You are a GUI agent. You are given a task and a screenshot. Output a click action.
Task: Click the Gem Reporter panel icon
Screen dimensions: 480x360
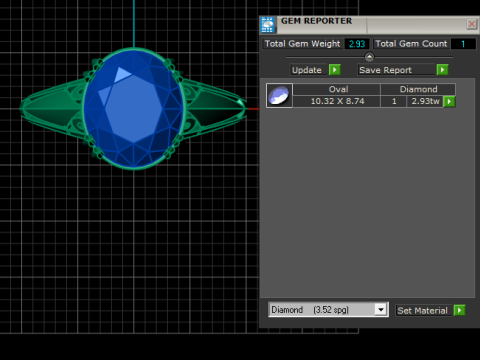[x=268, y=25]
